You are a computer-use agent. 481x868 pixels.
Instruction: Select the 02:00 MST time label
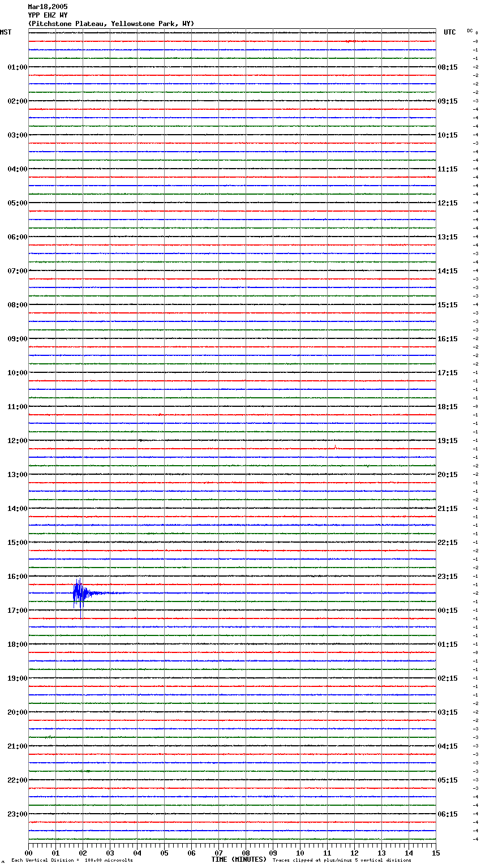pos(18,101)
